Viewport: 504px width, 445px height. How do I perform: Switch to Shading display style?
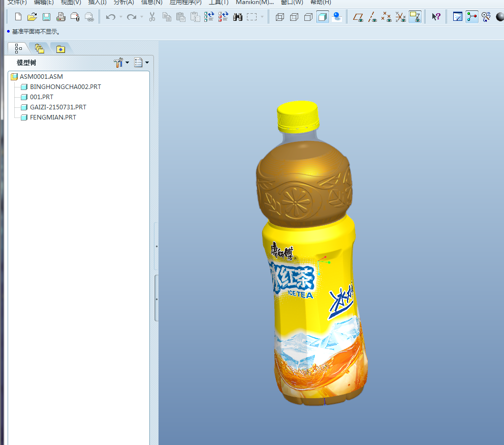(x=323, y=17)
